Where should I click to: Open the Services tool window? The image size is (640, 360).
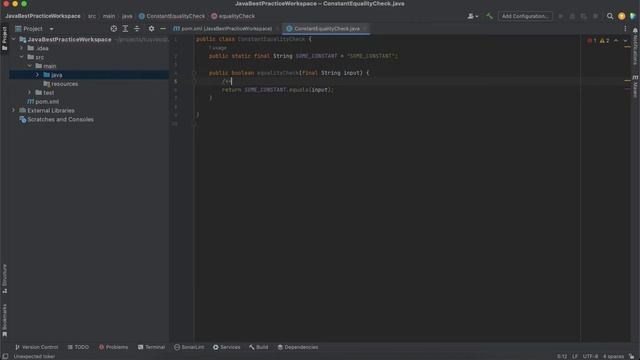(x=226, y=347)
